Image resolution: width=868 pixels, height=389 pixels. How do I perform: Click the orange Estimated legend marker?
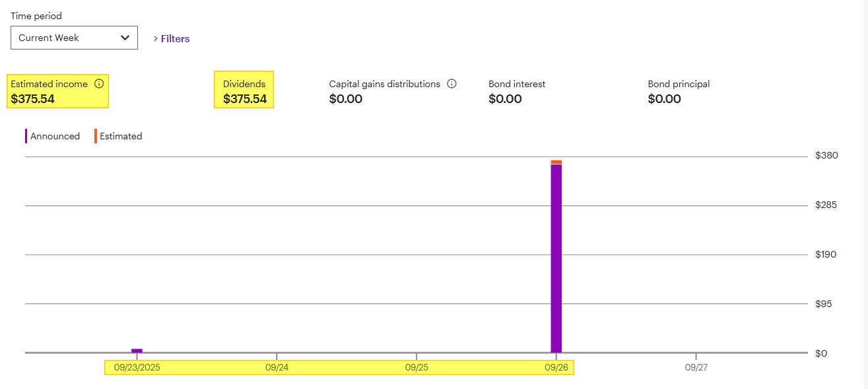click(x=96, y=136)
